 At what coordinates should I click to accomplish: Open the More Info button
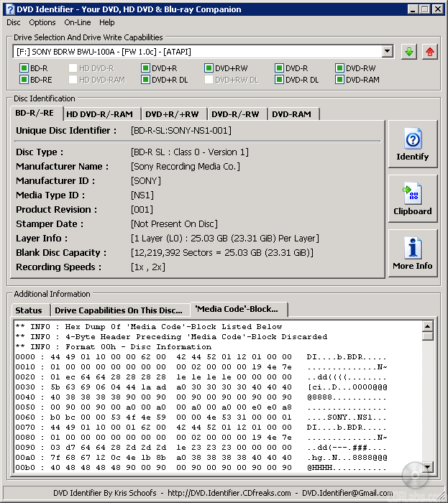click(x=413, y=254)
